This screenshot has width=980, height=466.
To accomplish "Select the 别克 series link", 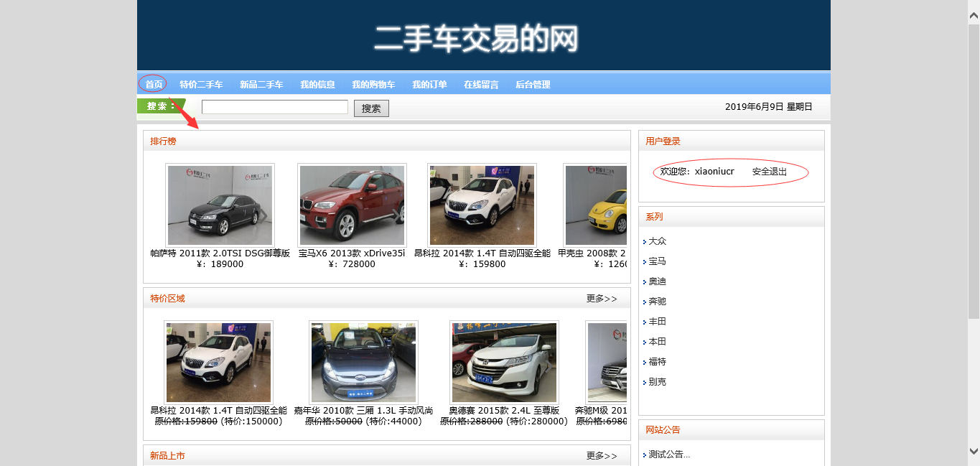I will [658, 382].
